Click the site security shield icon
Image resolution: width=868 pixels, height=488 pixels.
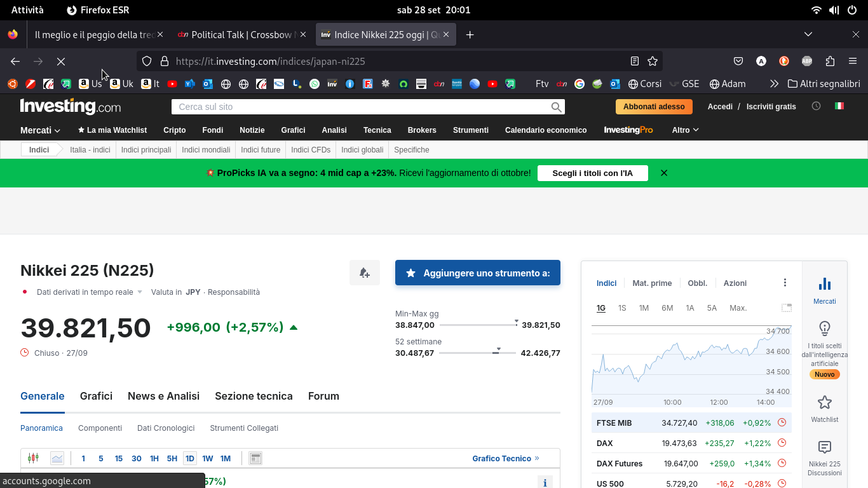point(147,61)
